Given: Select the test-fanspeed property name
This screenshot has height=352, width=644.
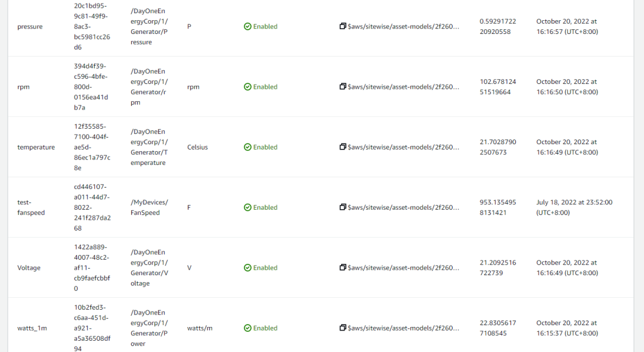Looking at the screenshot, I should tap(31, 207).
